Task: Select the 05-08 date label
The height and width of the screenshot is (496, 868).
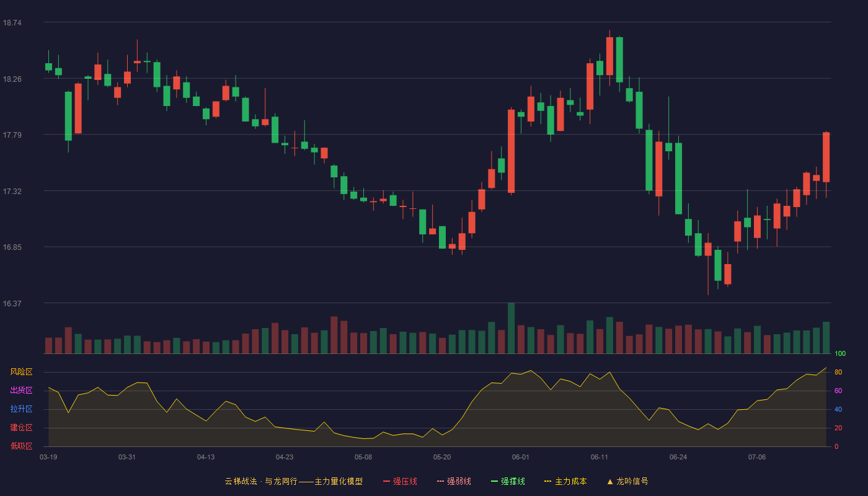Action: [x=363, y=457]
